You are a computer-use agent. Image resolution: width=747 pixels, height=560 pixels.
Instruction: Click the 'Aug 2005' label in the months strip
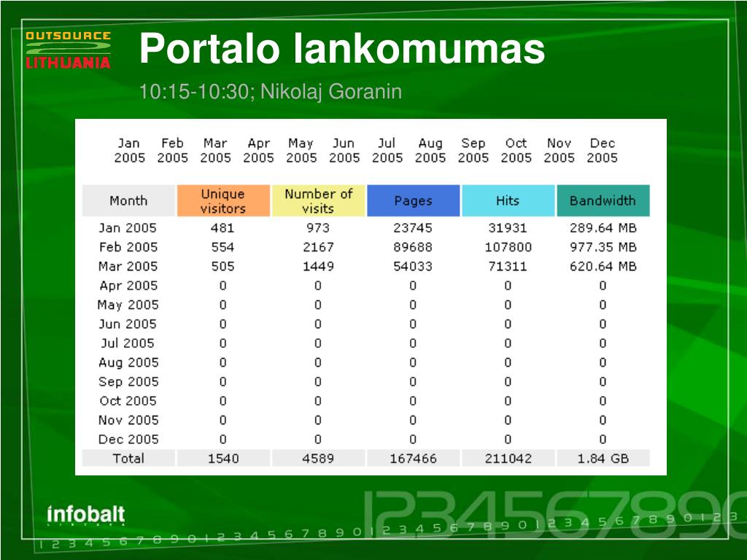(x=430, y=150)
